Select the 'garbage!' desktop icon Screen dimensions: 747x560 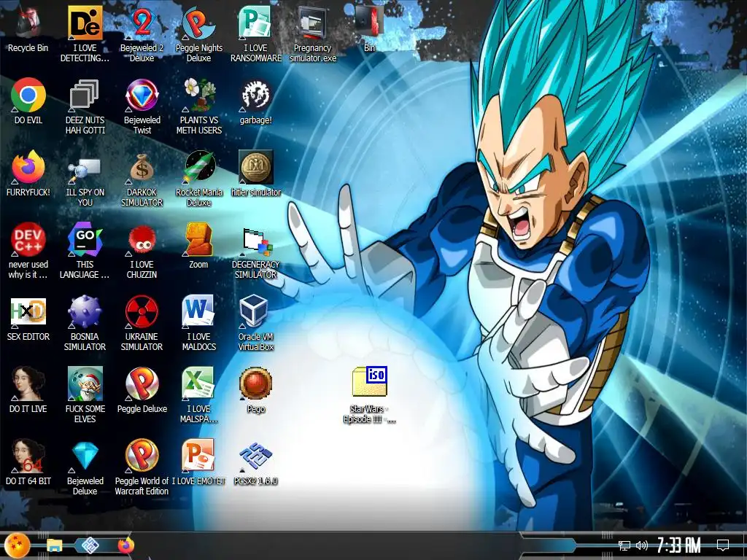pos(256,95)
